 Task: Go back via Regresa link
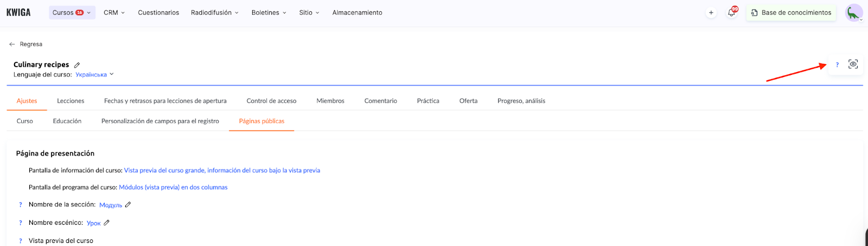coord(26,44)
